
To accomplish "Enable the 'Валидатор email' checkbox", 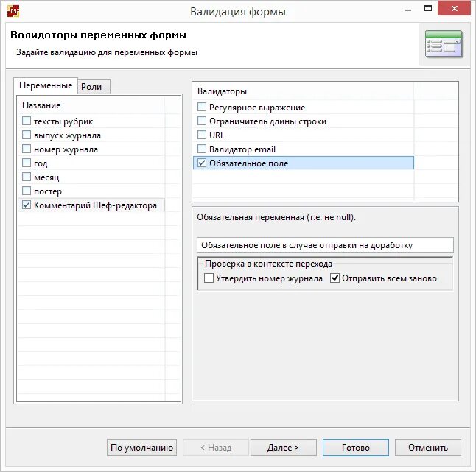I will (x=202, y=149).
